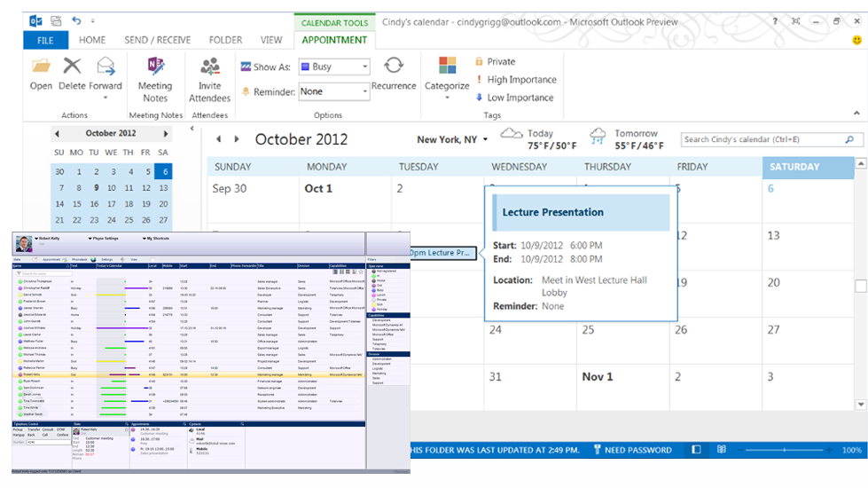Select the APPOINTMENT tab
This screenshot has width=868, height=488.
334,40
